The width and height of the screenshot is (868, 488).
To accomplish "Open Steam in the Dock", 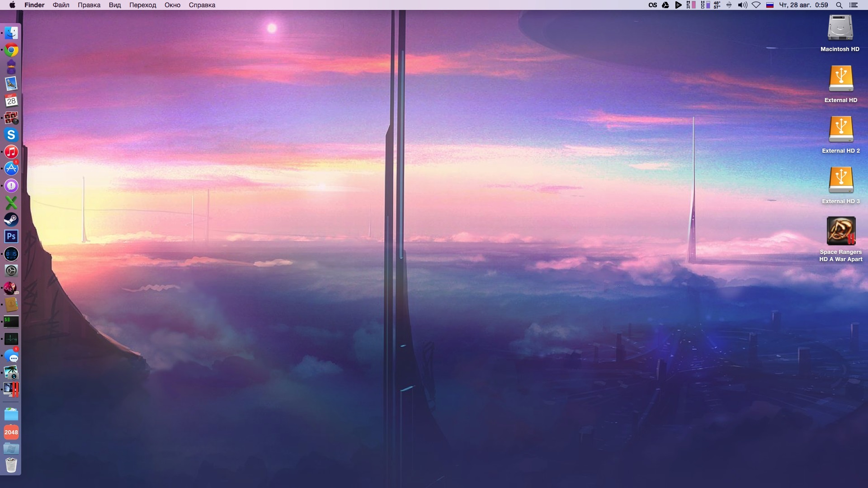I will tap(11, 220).
